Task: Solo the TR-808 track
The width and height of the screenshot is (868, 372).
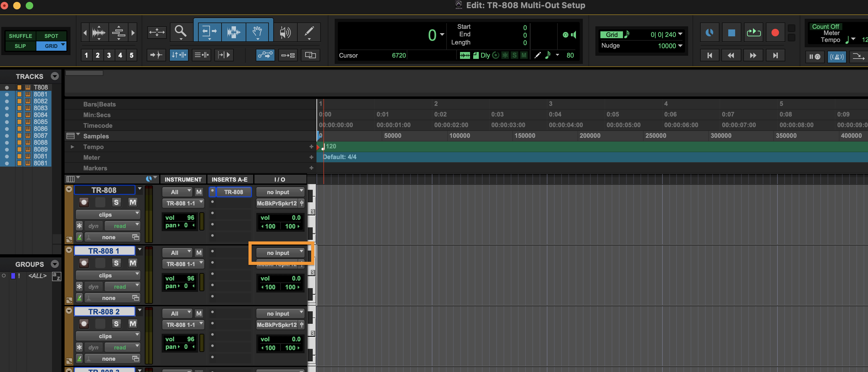Action: click(116, 202)
